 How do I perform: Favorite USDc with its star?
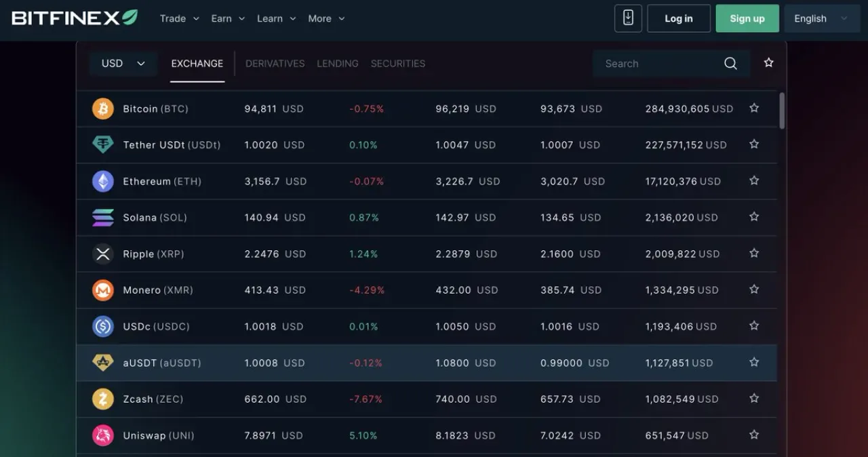(754, 325)
